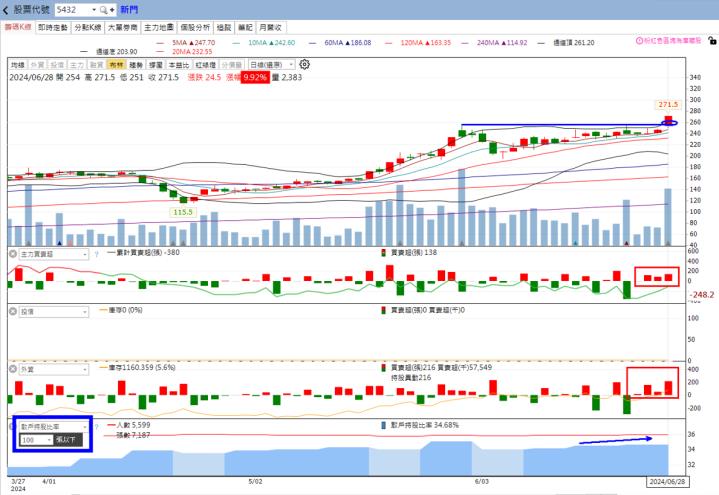Remove the 主力買賣超 indicator panel
This screenshot has width=719, height=495.
(13, 254)
